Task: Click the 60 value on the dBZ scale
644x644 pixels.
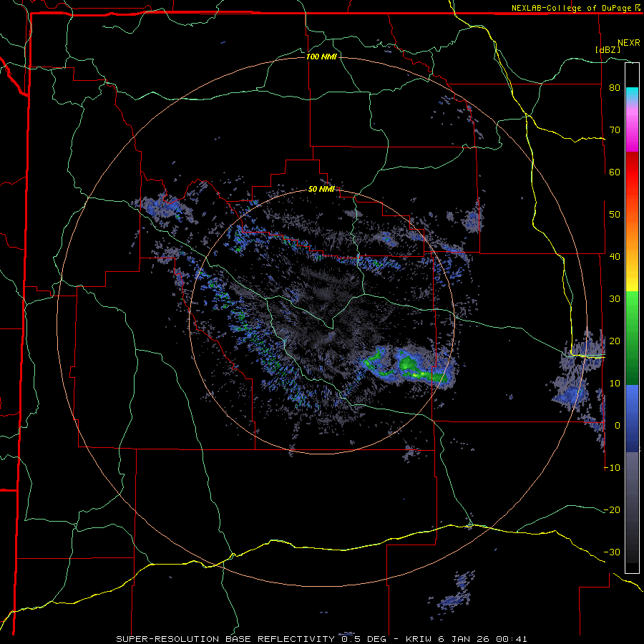Action: click(615, 172)
